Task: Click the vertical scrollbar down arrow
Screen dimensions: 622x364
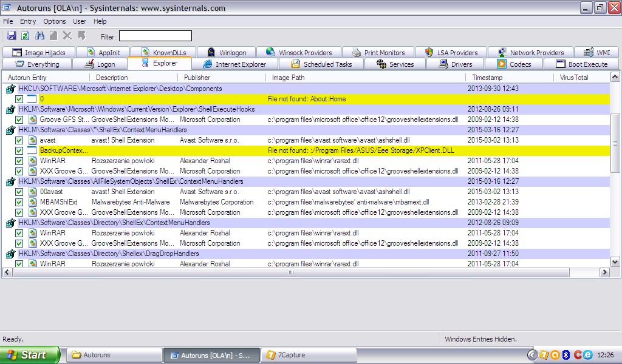Action: 615,261
